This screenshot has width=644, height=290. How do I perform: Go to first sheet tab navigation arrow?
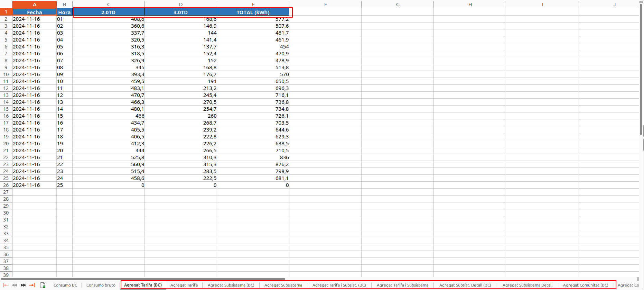[6, 285]
